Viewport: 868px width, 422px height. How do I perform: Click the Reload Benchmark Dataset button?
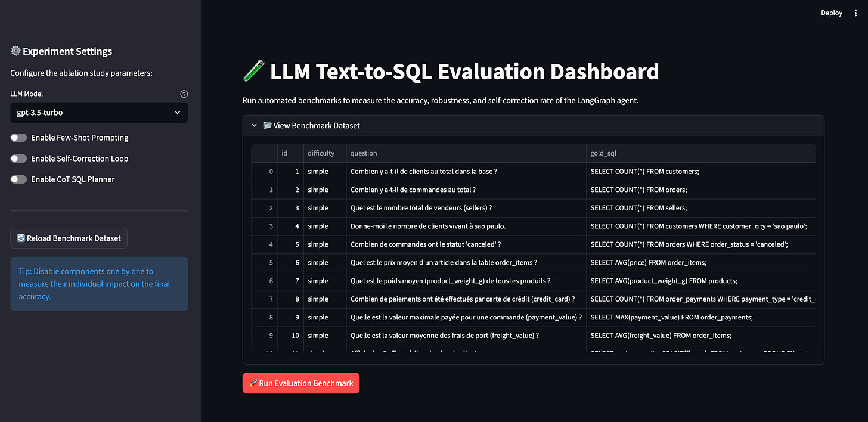[x=69, y=238]
